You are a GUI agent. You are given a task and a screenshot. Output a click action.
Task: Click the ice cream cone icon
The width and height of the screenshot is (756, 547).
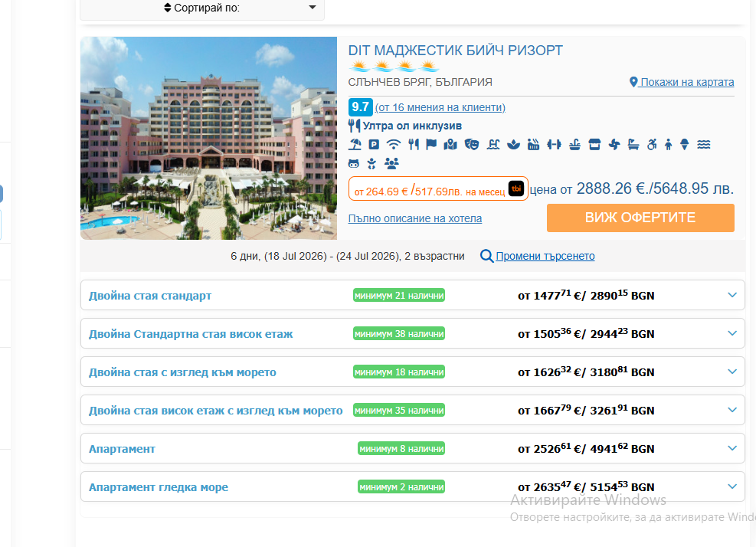[x=685, y=144]
